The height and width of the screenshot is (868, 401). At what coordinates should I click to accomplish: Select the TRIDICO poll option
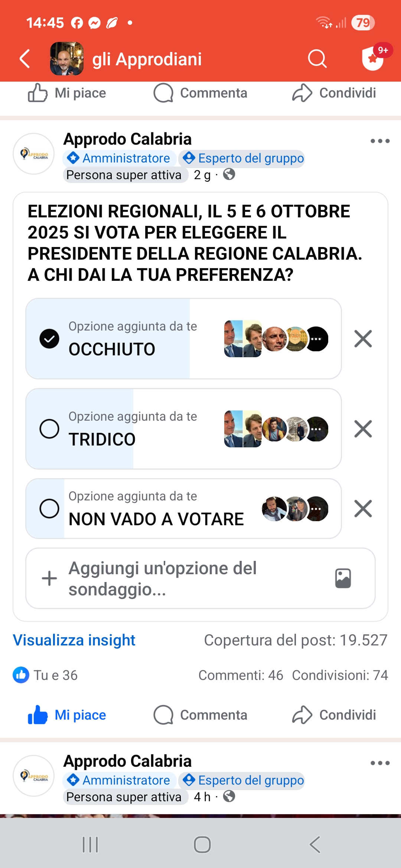click(49, 429)
